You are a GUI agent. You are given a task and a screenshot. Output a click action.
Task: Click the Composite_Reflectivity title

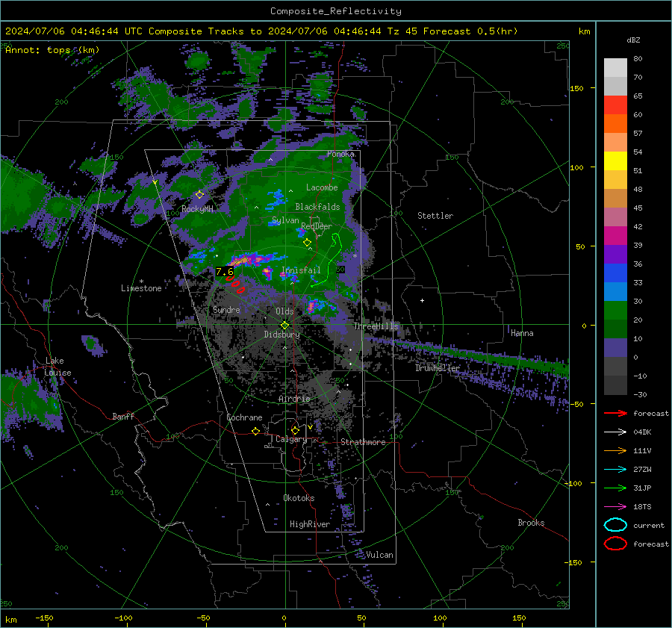(335, 11)
